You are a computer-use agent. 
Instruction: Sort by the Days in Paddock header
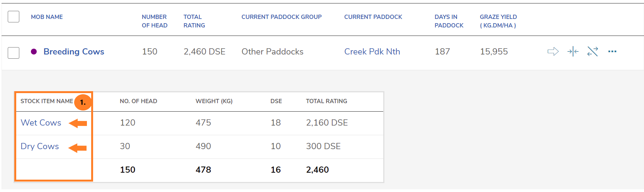[449, 21]
